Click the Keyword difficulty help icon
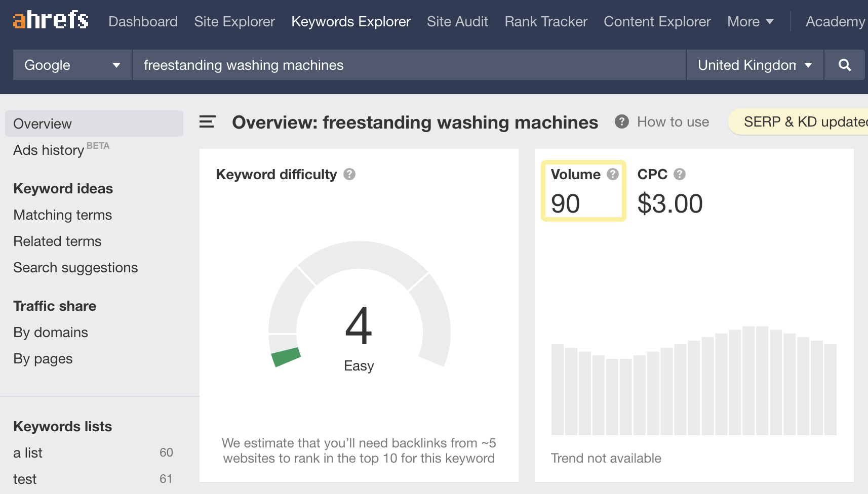868x494 pixels. 349,174
